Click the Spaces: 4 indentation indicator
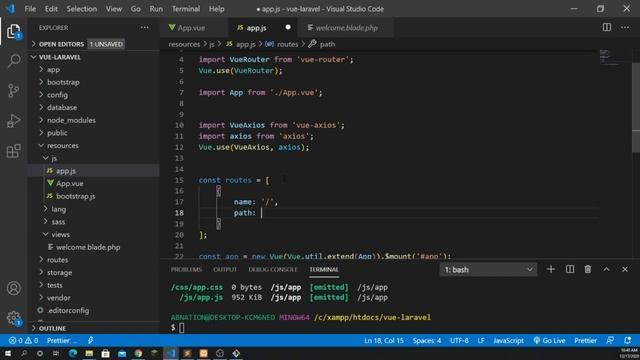This screenshot has width=640, height=360. [x=427, y=340]
